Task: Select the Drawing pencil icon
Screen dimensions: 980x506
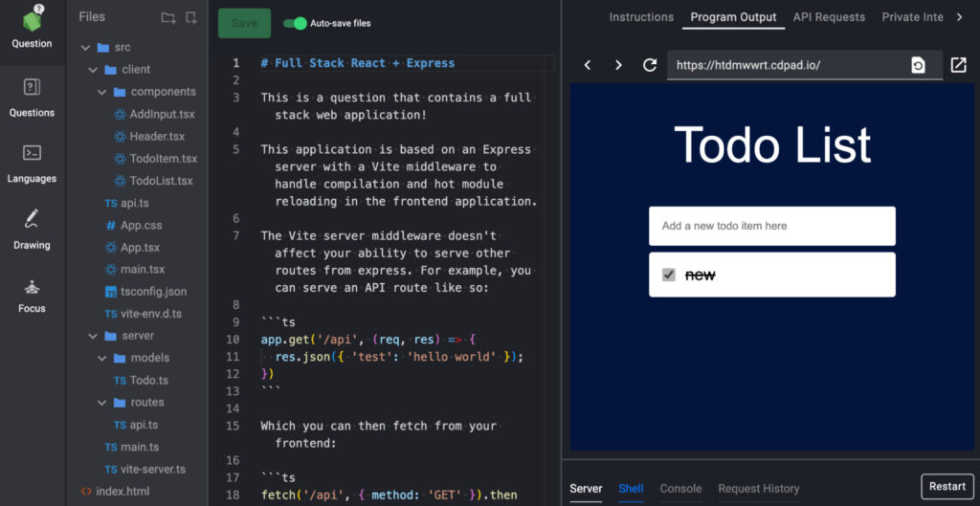Action: pyautogui.click(x=32, y=219)
